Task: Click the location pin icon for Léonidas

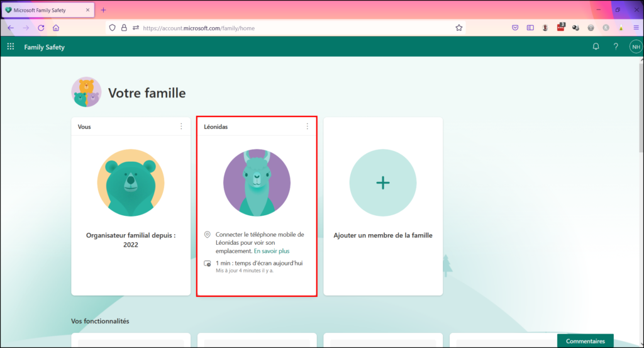Action: (208, 235)
